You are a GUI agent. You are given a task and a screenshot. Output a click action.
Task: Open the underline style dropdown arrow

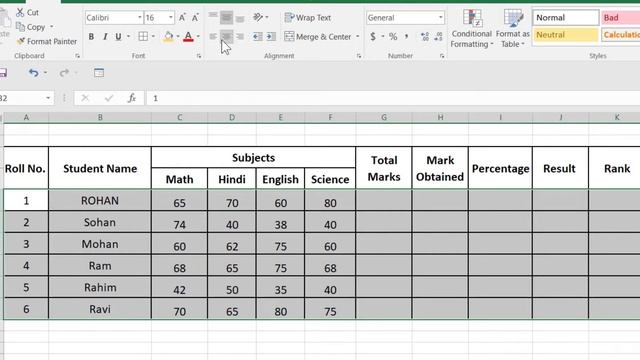(128, 37)
